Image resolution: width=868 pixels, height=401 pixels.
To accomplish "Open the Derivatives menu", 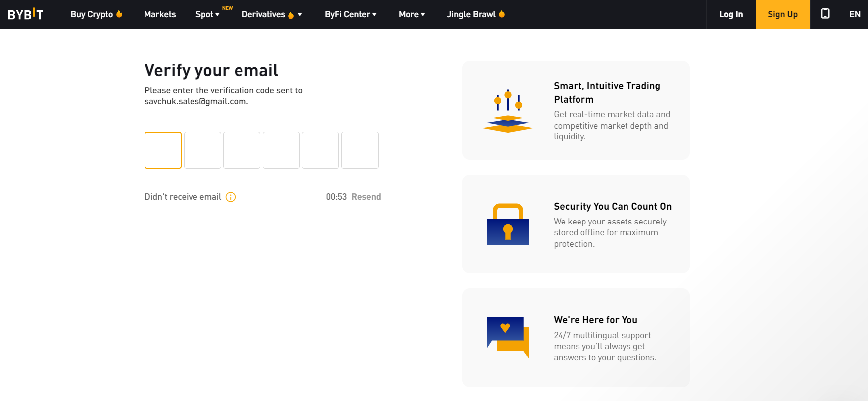I will click(x=263, y=14).
